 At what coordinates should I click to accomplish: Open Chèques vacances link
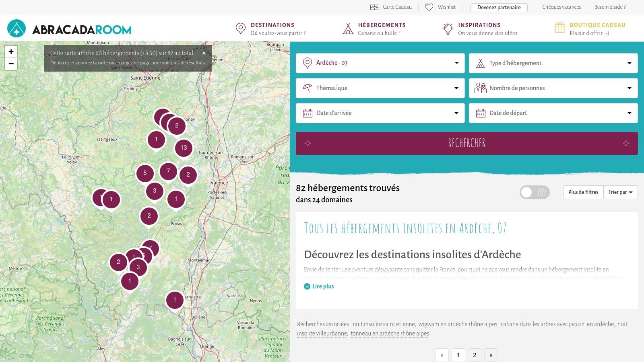561,7
